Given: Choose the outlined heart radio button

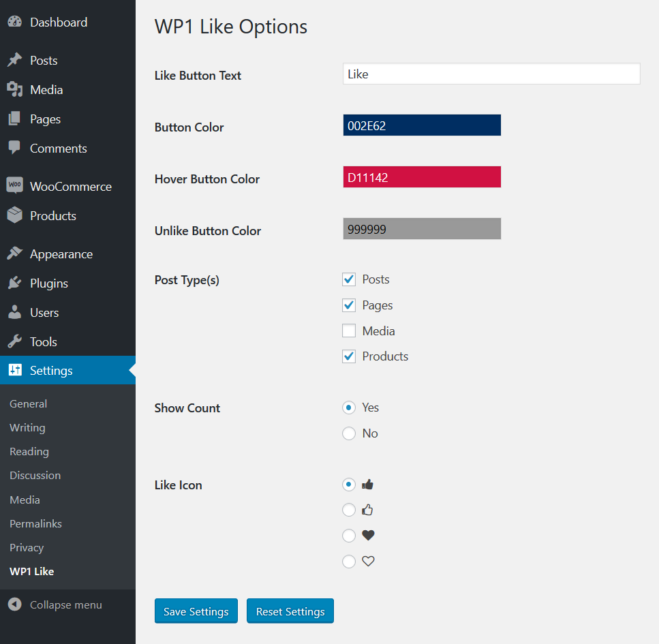Looking at the screenshot, I should click(x=349, y=561).
